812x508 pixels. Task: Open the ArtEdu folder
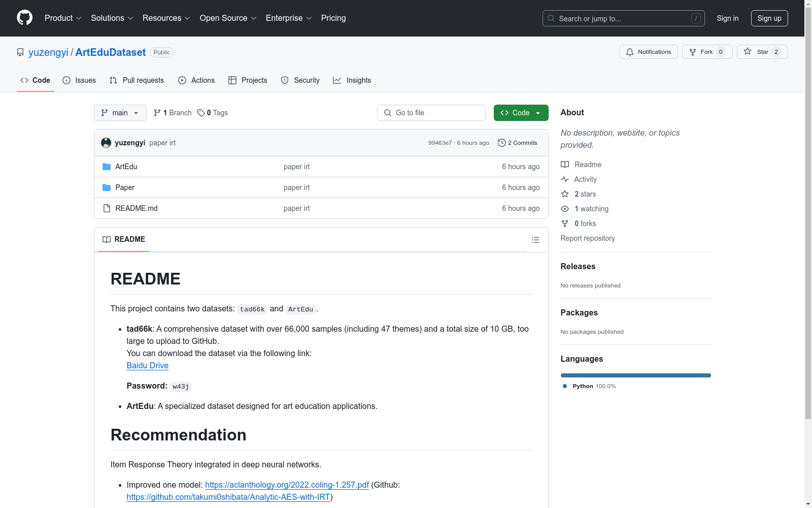[126, 167]
